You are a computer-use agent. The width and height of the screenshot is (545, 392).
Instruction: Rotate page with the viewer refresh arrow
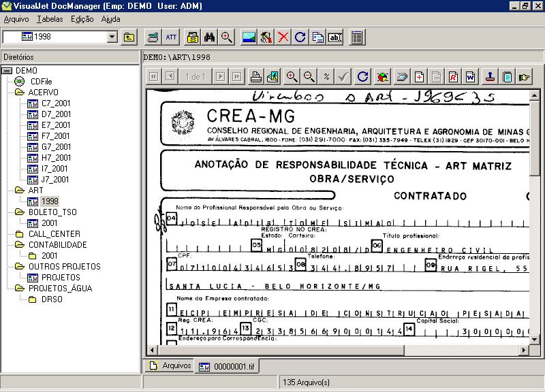click(x=362, y=77)
